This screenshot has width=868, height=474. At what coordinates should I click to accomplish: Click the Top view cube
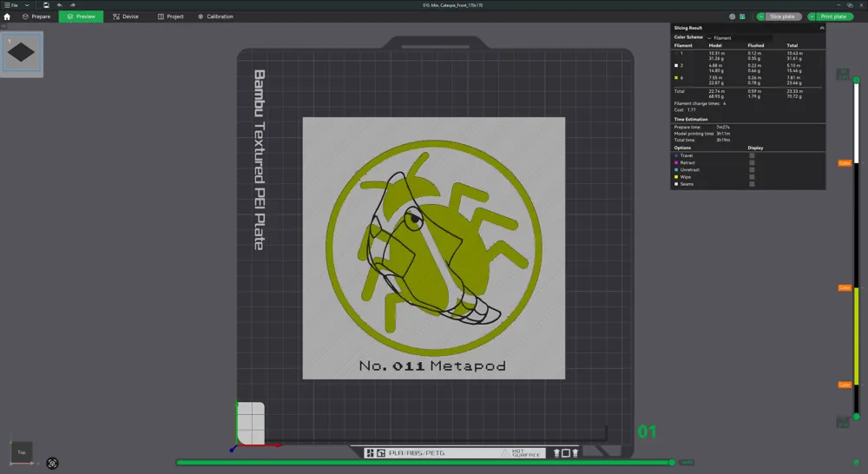(22, 451)
